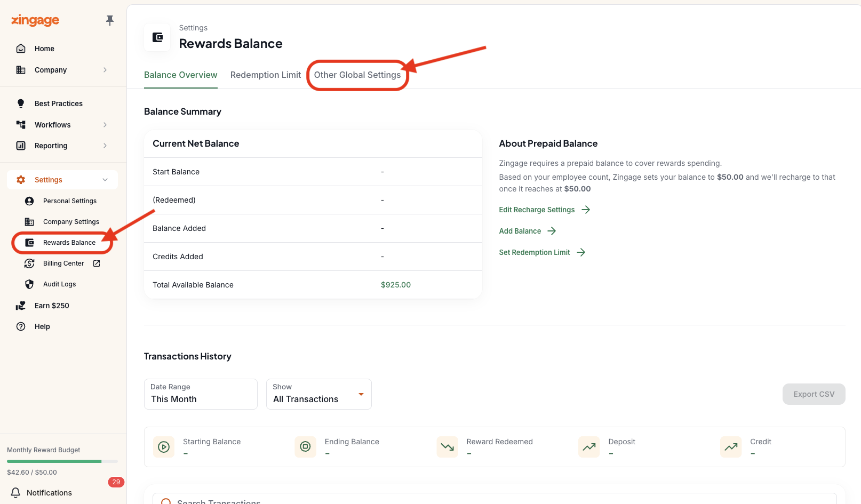Open the Notifications panel label
861x504 pixels.
49,493
